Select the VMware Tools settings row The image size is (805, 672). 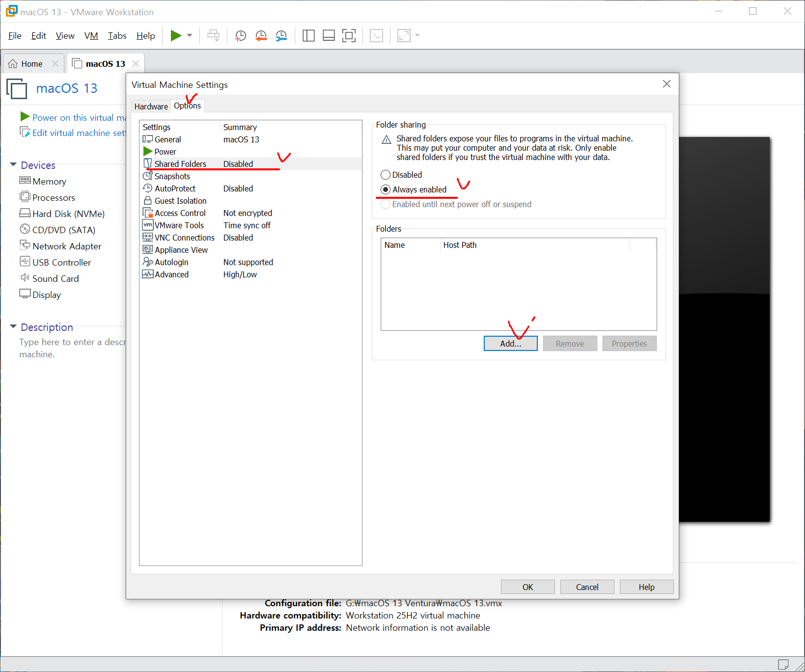point(250,225)
